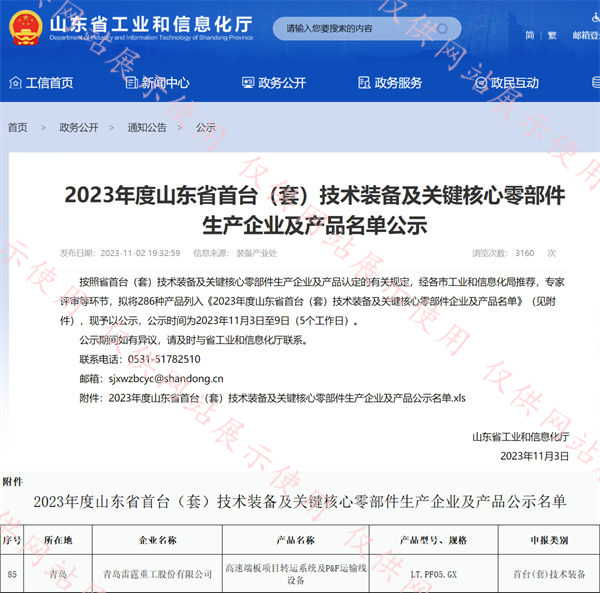Click the 政务公开 nav icon
This screenshot has width=600, height=593.
click(248, 83)
